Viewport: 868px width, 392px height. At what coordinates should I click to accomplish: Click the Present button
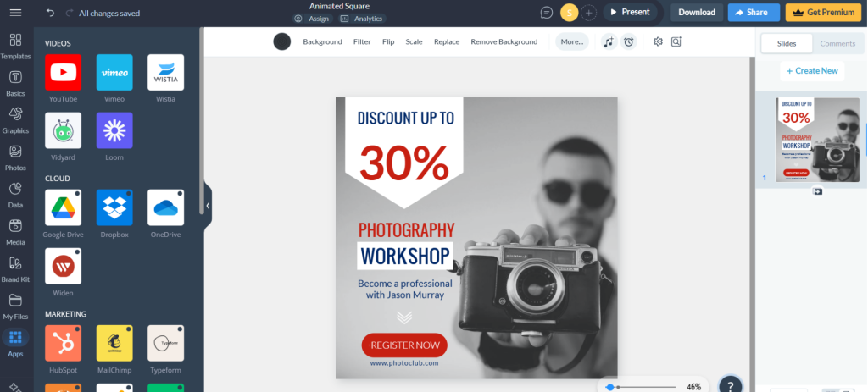630,12
